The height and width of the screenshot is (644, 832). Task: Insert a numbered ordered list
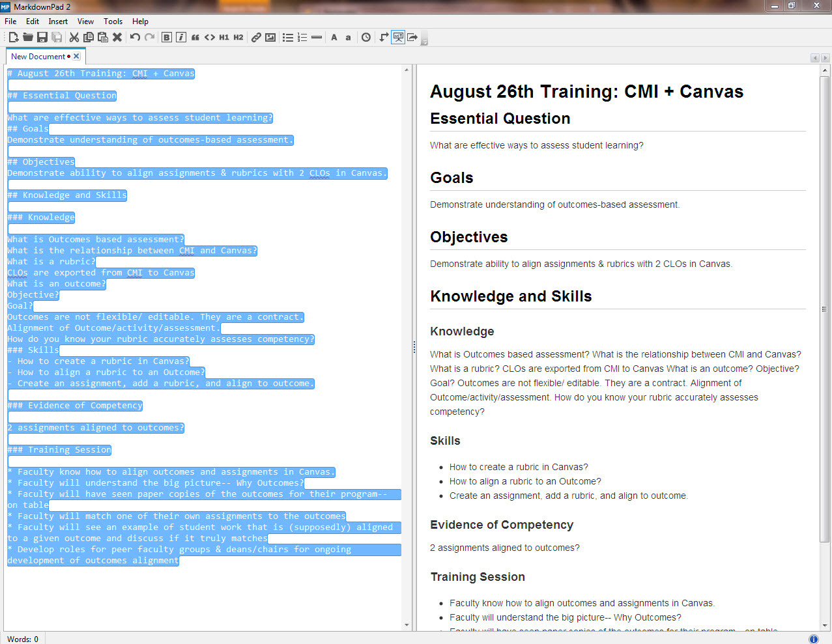[302, 37]
